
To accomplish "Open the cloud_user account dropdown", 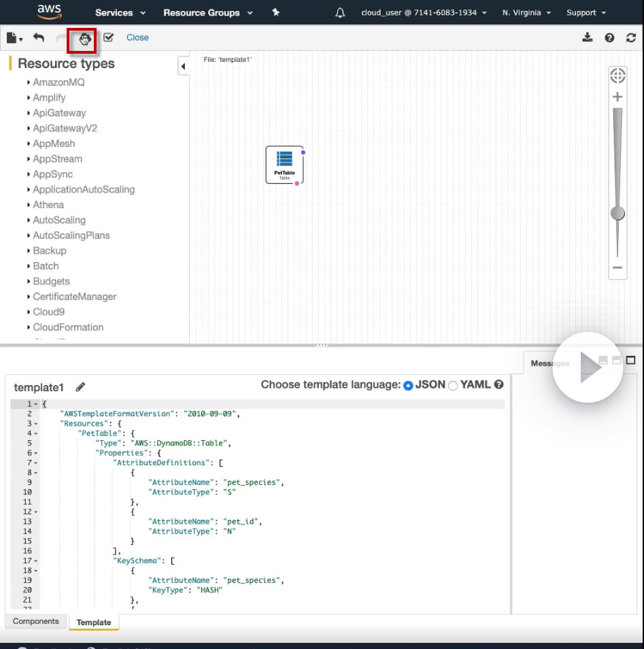I will point(424,13).
